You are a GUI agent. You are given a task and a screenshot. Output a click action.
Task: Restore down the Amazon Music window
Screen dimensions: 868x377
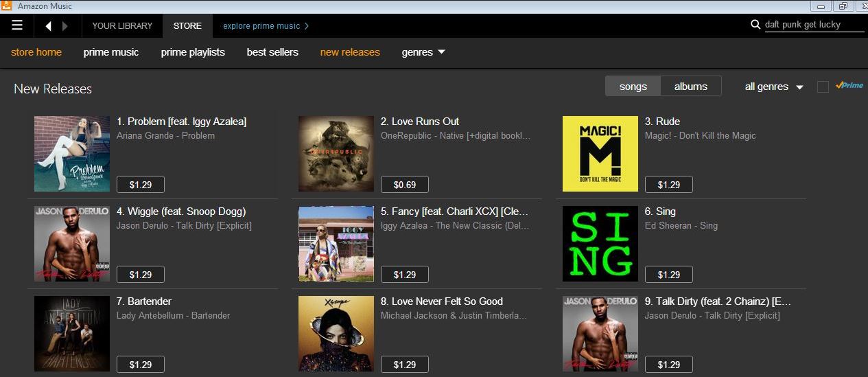842,6
